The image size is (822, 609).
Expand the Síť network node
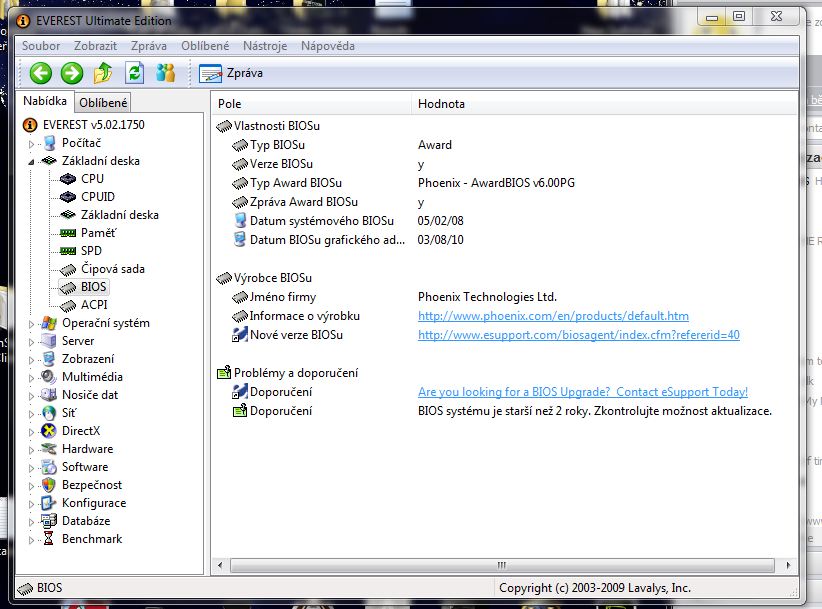(x=31, y=414)
